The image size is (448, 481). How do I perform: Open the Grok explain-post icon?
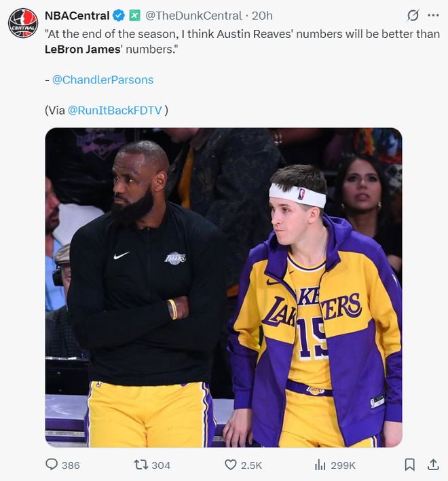click(x=412, y=15)
